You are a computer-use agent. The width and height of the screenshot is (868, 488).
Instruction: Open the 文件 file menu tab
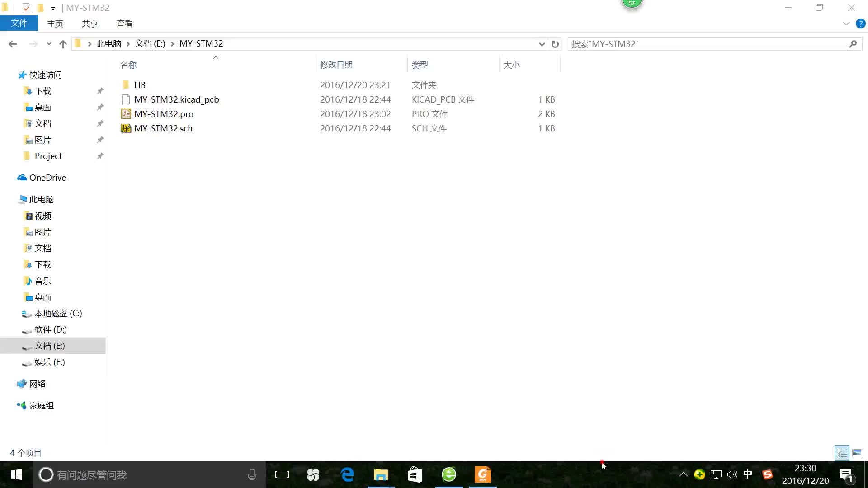(x=19, y=23)
